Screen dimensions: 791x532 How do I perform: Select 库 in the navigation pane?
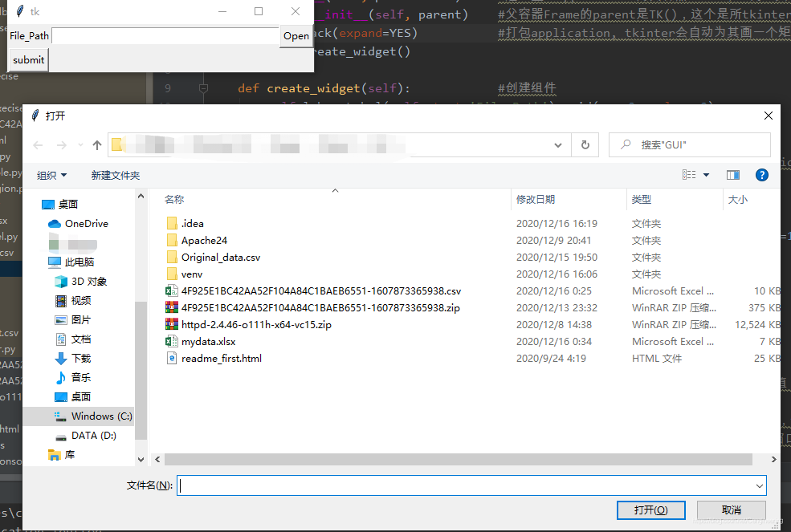[70, 454]
